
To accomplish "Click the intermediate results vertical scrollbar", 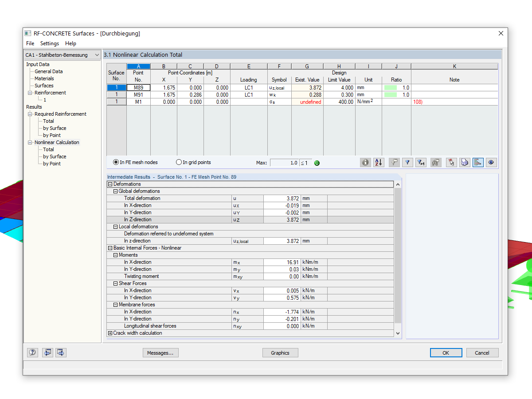I will point(398,259).
